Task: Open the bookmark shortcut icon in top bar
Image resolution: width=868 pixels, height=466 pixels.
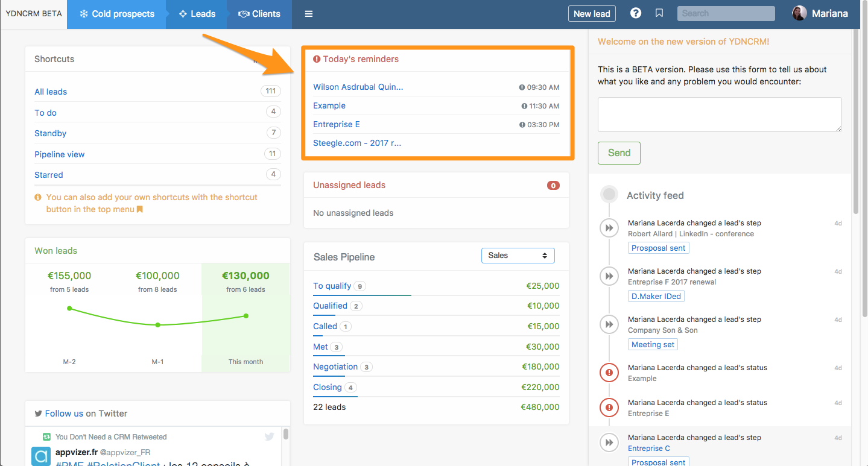Action: (x=659, y=13)
